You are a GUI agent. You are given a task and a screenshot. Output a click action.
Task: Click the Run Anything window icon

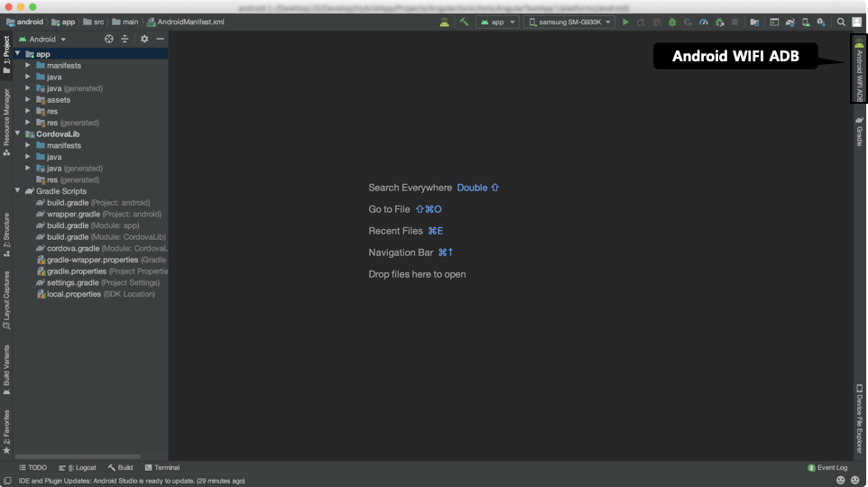774,23
